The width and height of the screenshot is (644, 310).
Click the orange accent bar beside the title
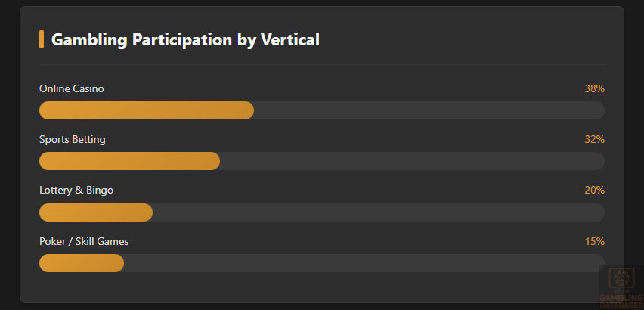pos(42,39)
